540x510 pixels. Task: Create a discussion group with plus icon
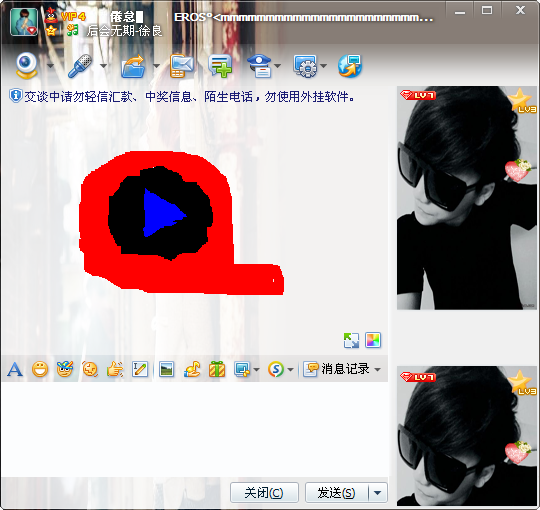coord(220,66)
